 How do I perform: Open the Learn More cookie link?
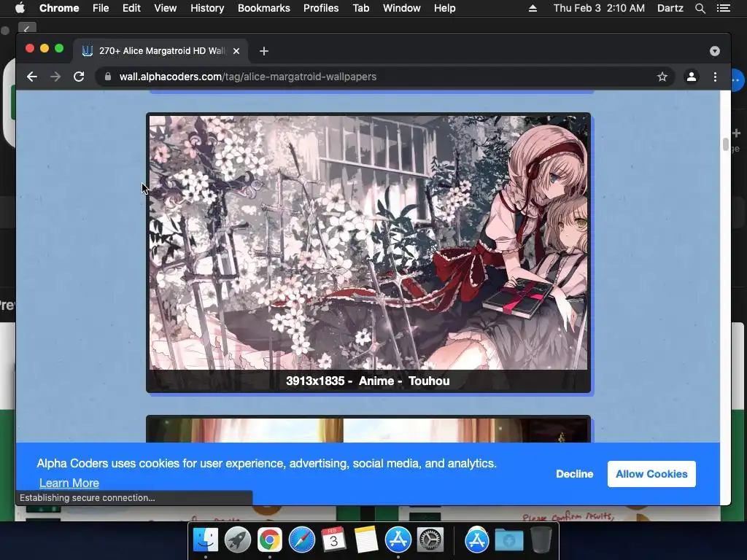69,483
